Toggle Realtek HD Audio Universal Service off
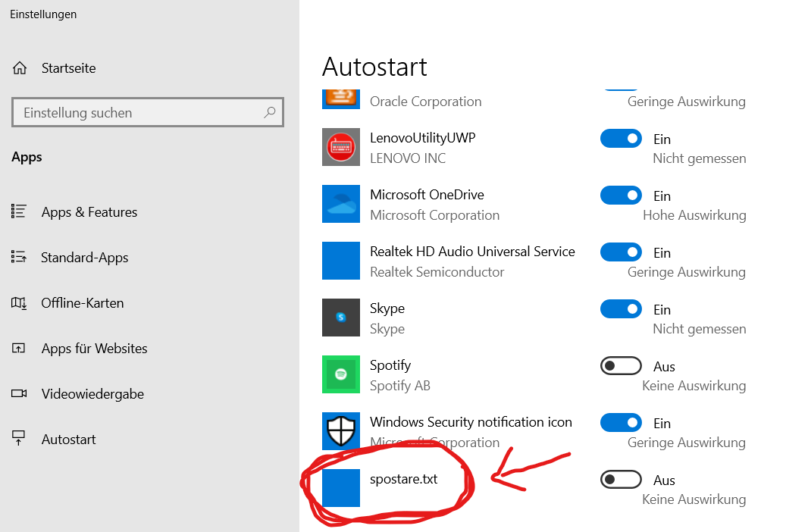 coord(621,252)
